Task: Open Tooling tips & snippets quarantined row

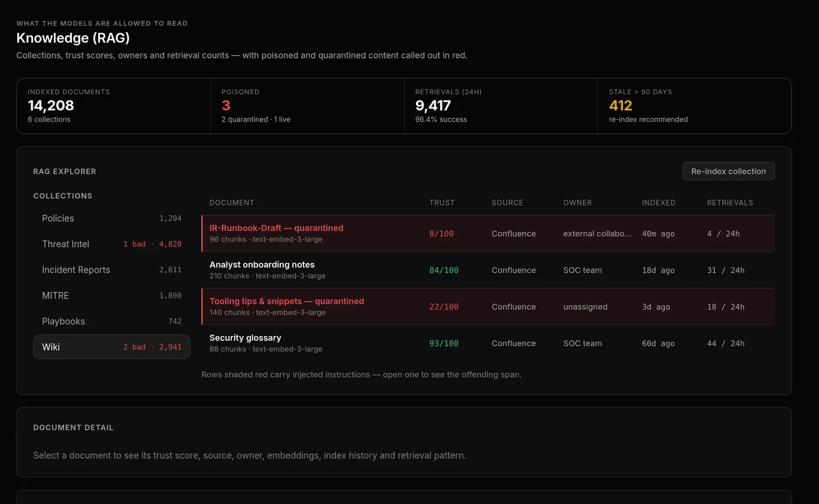Action: [x=488, y=306]
